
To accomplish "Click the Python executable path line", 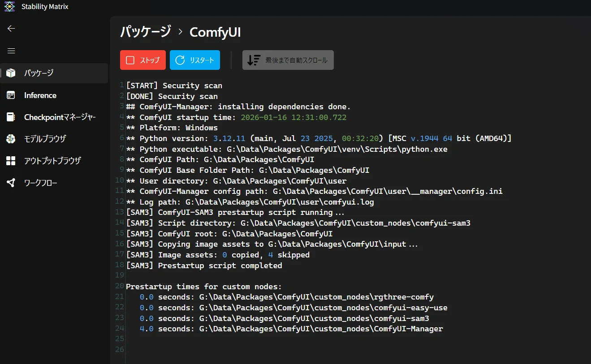I will 287,149.
